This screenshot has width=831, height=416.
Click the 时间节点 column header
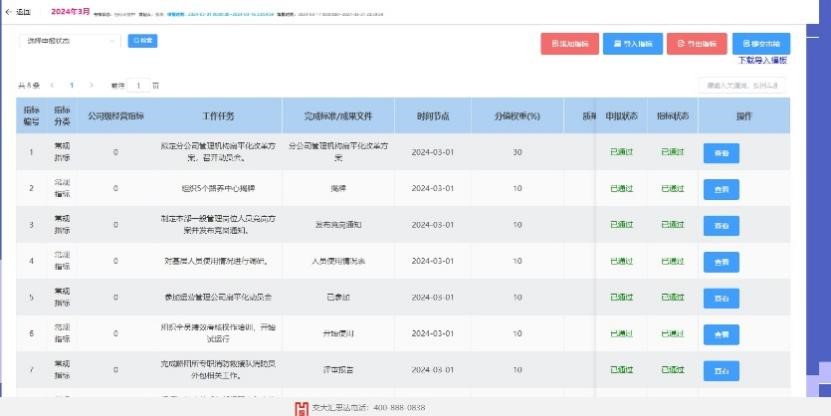[432, 116]
